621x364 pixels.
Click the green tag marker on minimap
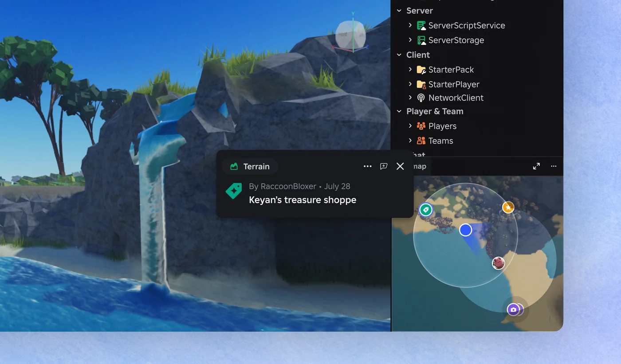(426, 209)
